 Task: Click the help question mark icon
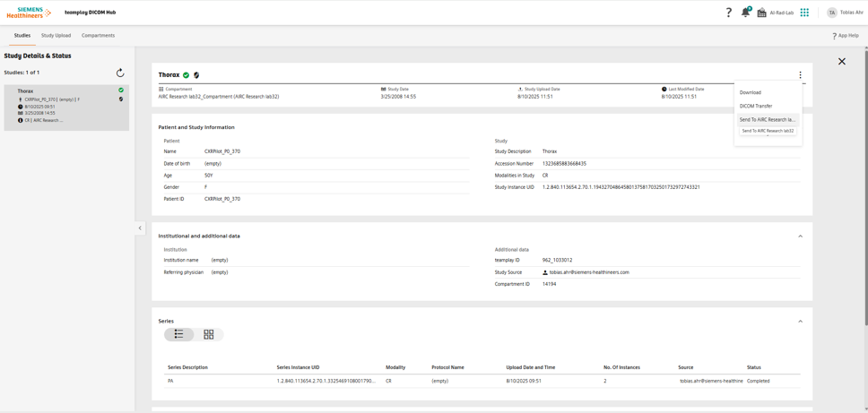[x=728, y=13]
